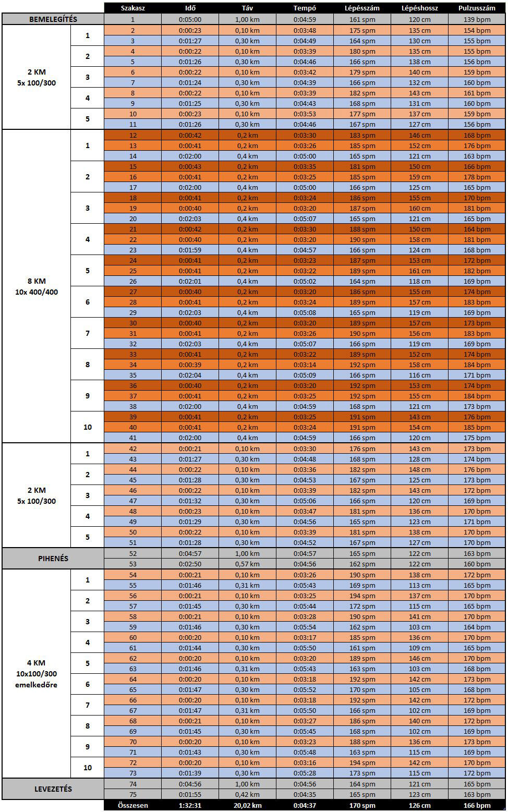
Task: Select the 4 KM emelkedőre block label
Action: click(37, 674)
